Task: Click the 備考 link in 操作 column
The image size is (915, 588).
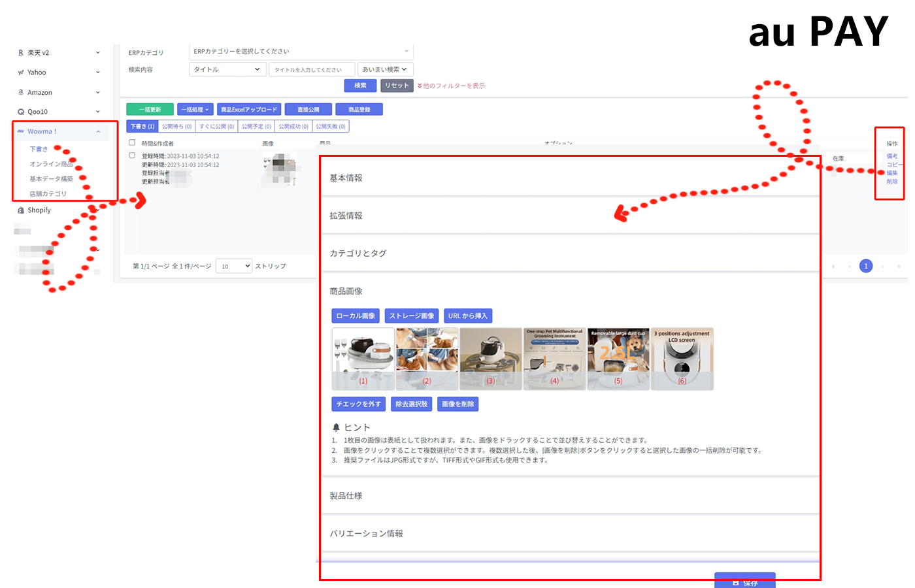Action: [x=892, y=156]
